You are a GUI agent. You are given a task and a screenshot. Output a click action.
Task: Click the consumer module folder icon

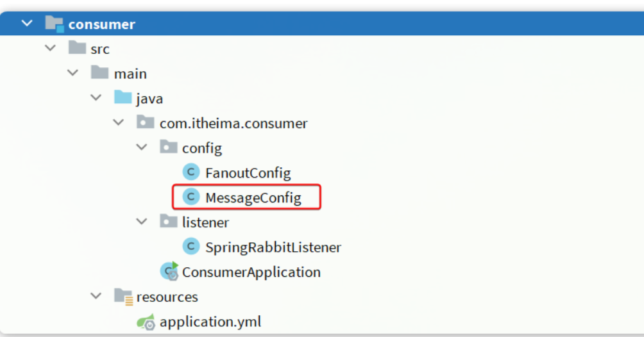point(55,24)
